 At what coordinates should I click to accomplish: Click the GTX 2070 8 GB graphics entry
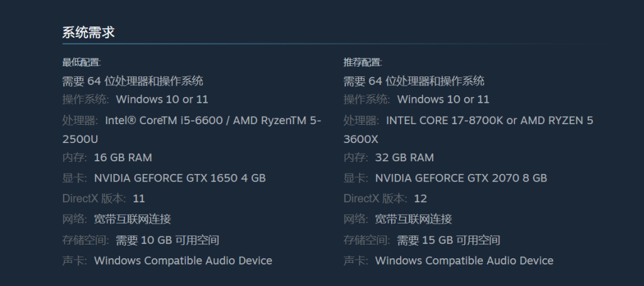pos(461,178)
